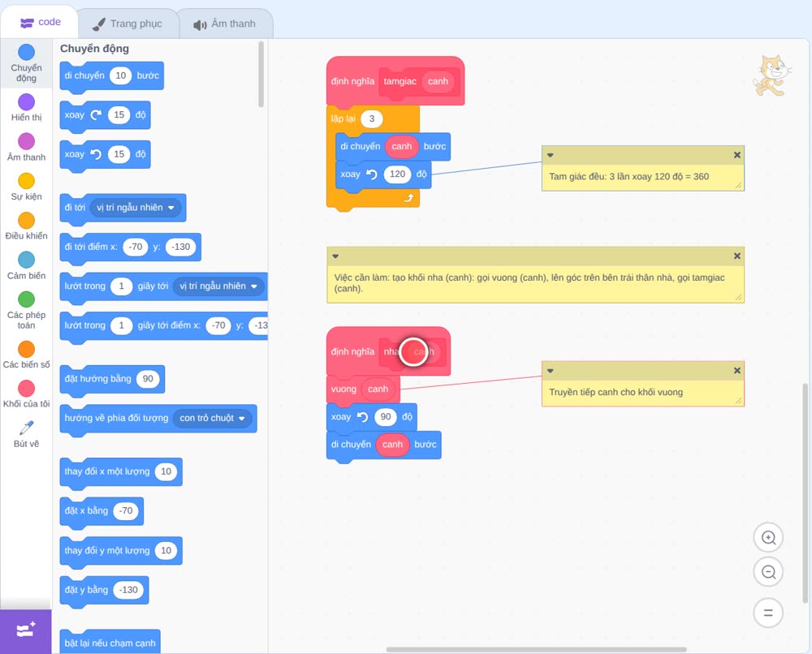The image size is (812, 654).
Task: Collapse the 'Việc cần làm' comment
Action: [x=335, y=256]
